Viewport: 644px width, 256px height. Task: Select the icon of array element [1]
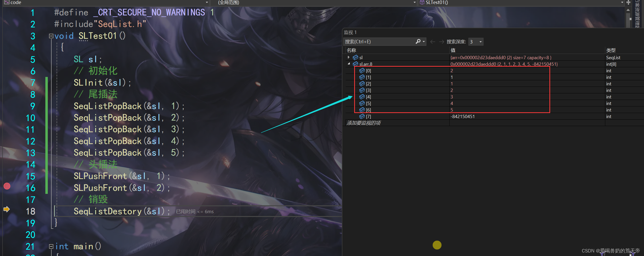click(x=362, y=77)
